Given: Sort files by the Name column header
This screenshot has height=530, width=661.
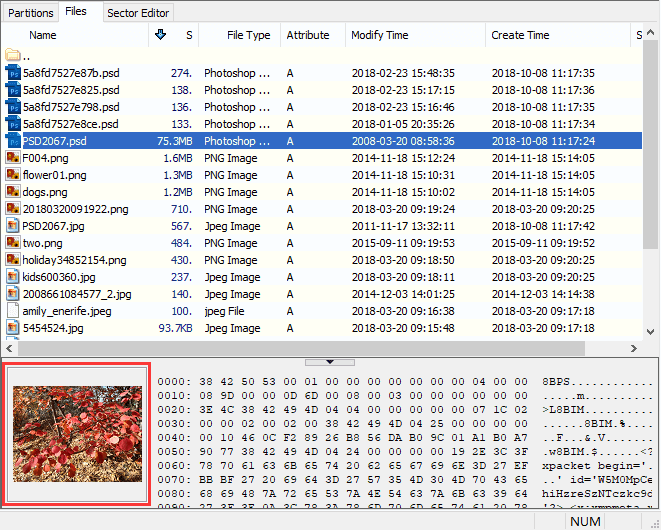Looking at the screenshot, I should pos(43,35).
